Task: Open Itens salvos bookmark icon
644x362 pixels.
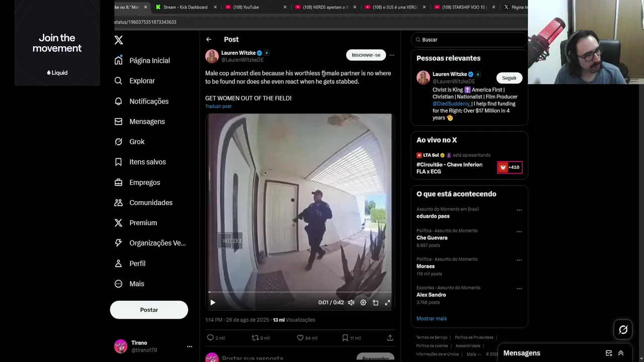Action: point(118,162)
